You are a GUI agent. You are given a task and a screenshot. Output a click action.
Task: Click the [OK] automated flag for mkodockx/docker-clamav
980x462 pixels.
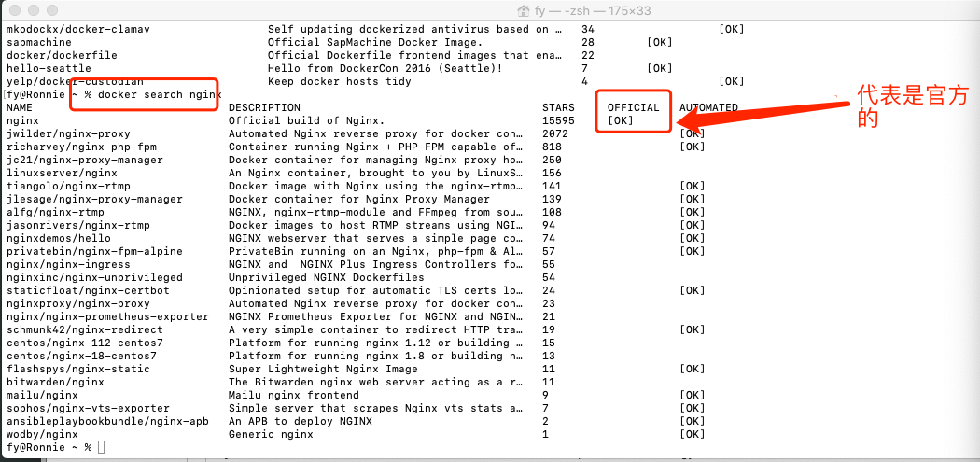[732, 29]
